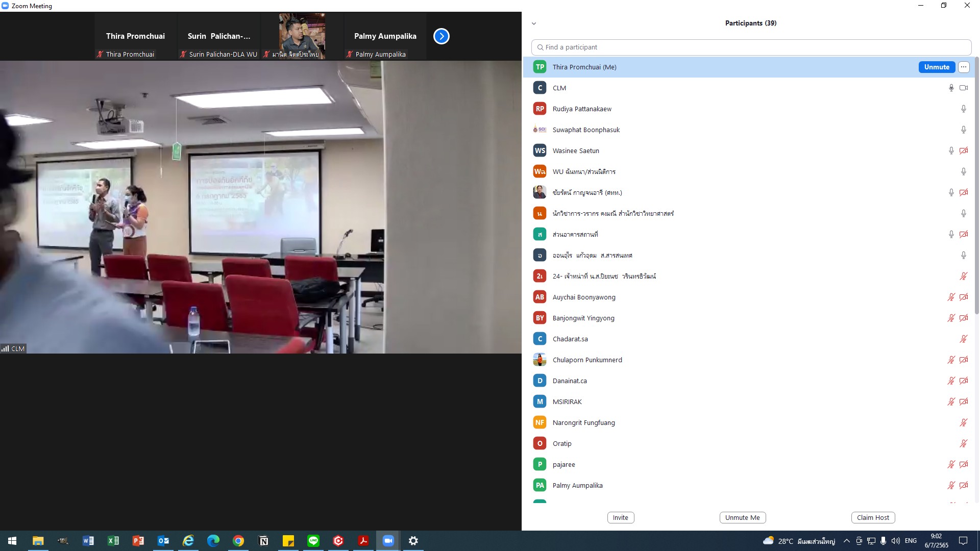980x551 pixels.
Task: Click Chadarat.sa's muted microphone icon
Action: tap(964, 339)
